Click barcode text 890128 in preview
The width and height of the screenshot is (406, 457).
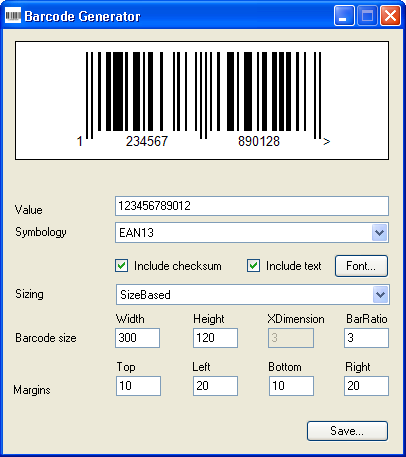point(259,141)
